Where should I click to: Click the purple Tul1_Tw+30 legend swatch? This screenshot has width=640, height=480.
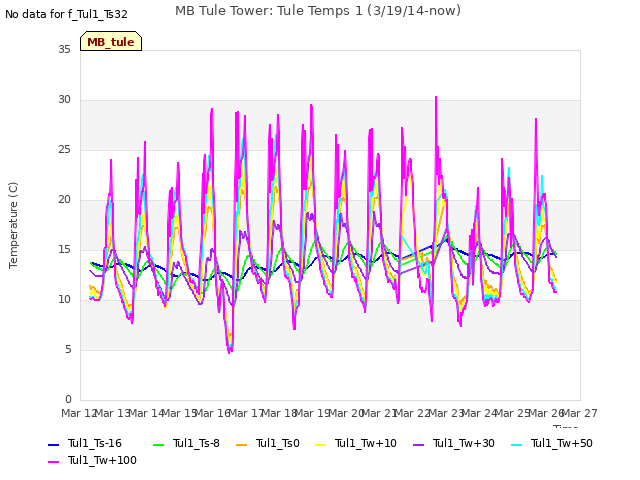coord(419,444)
